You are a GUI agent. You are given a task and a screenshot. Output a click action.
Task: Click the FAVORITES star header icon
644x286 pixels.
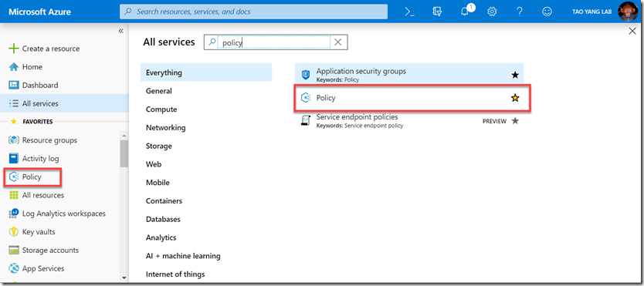click(14, 121)
